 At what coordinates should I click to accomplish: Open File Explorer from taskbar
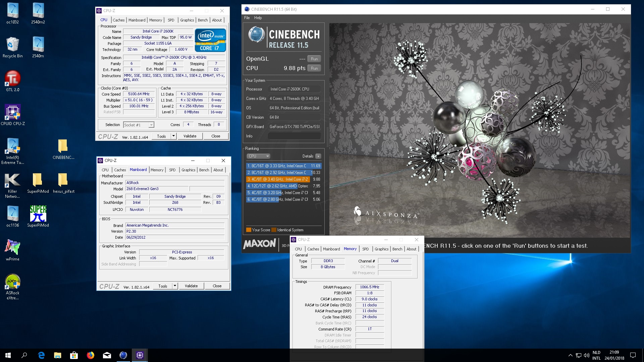pos(58,355)
